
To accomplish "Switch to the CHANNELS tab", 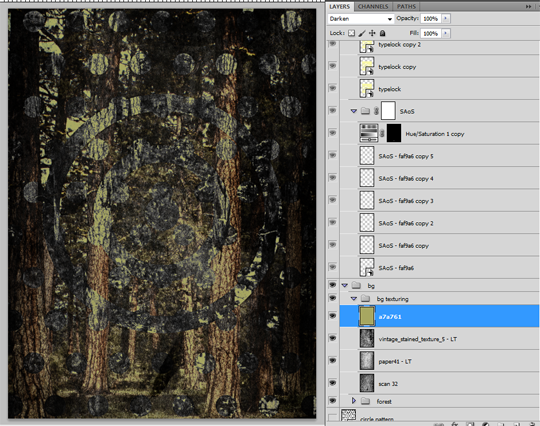I will pos(373,7).
